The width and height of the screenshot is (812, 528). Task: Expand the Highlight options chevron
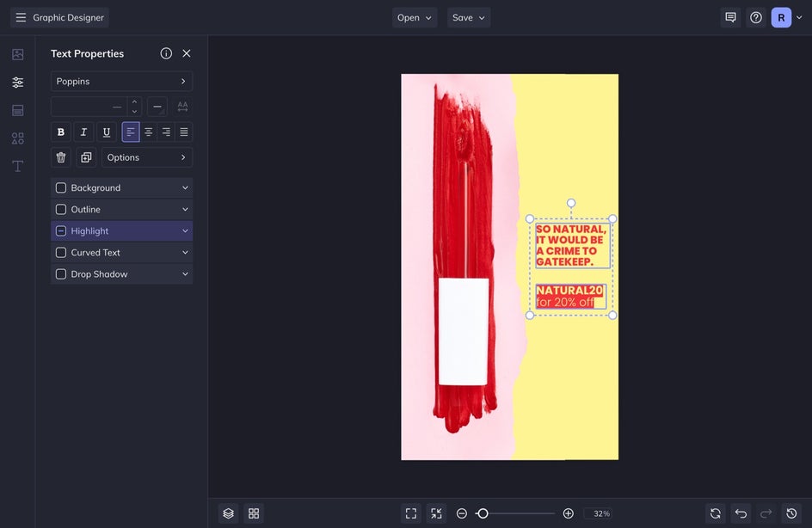point(185,231)
